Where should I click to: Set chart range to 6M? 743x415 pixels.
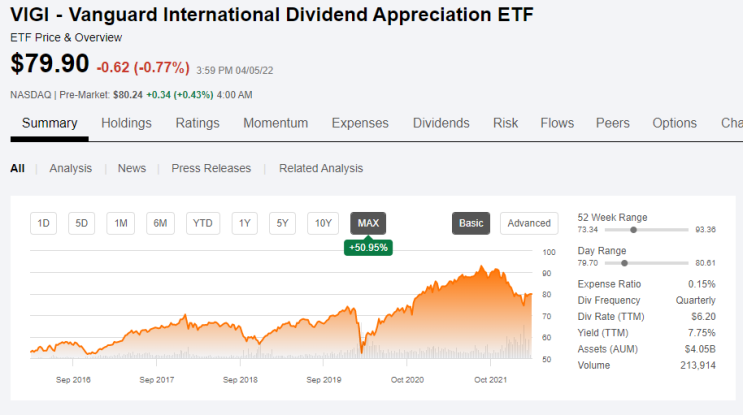click(x=160, y=223)
